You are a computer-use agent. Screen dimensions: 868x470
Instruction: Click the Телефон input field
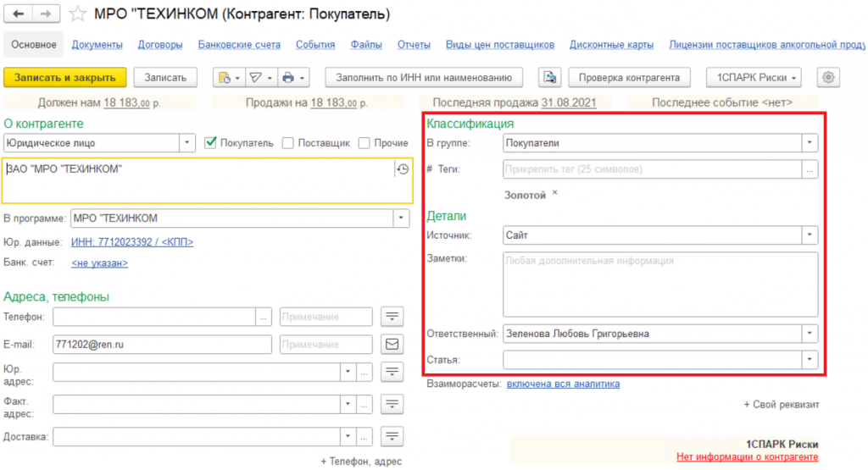[x=154, y=317]
